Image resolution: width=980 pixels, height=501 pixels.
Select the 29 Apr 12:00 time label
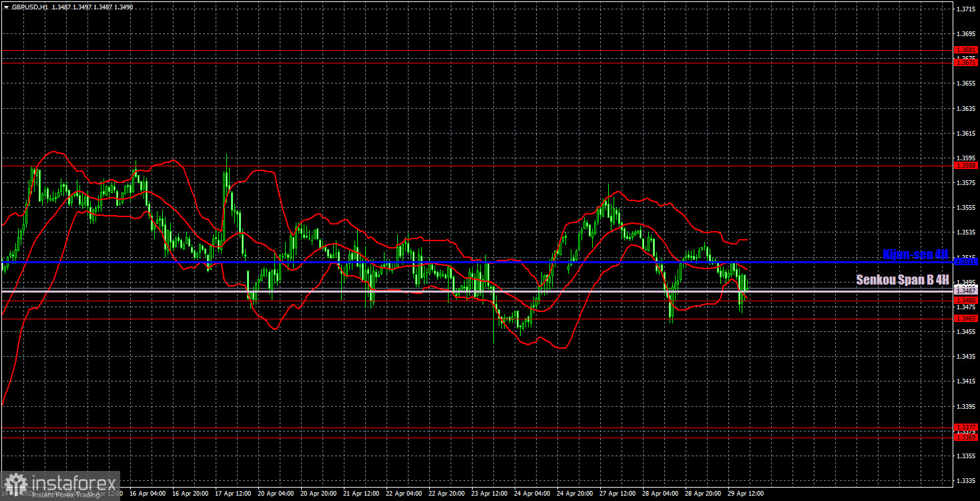(744, 494)
